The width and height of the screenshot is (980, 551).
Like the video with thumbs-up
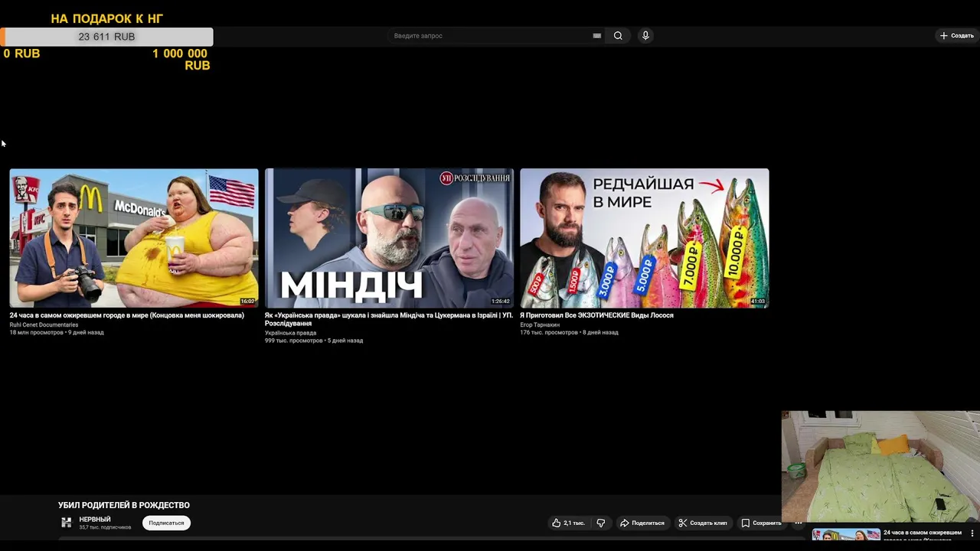568,523
